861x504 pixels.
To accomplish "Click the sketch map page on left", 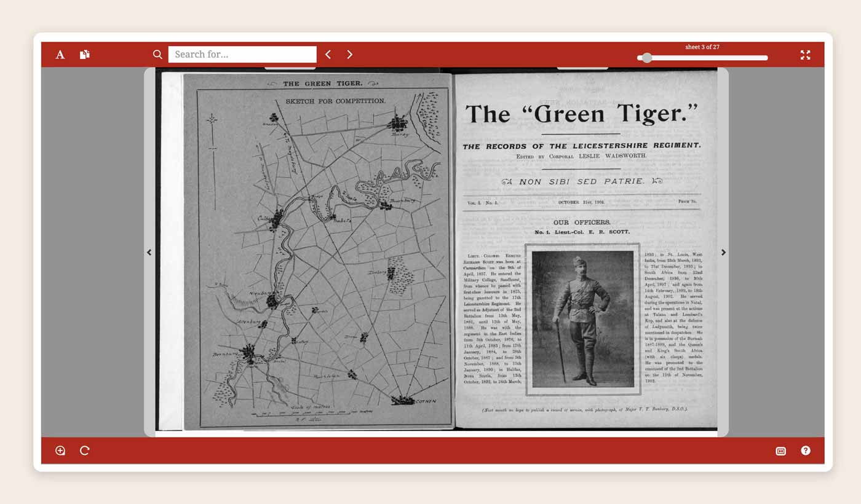I will tap(319, 252).
